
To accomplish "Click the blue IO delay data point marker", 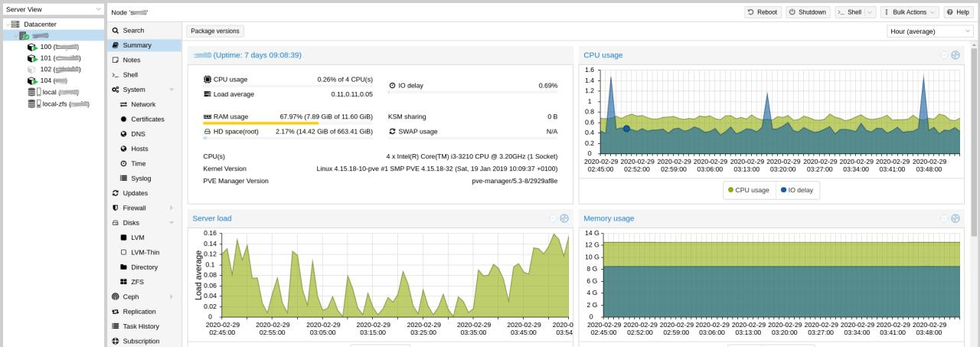I will coord(626,129).
